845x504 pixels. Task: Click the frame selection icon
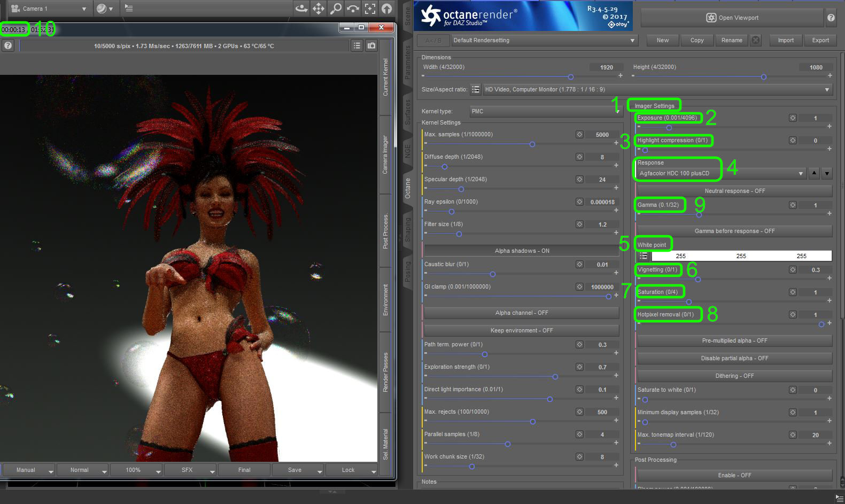[x=370, y=9]
